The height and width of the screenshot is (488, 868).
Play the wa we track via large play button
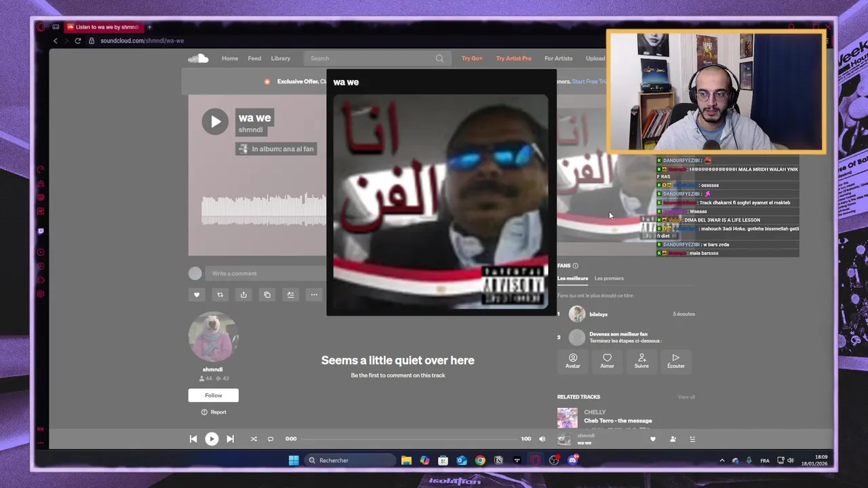(215, 122)
